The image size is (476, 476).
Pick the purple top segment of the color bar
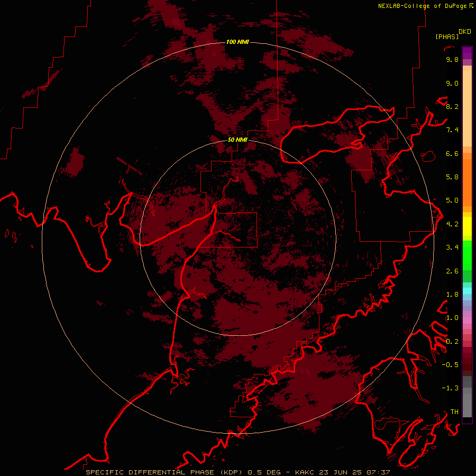click(467, 53)
